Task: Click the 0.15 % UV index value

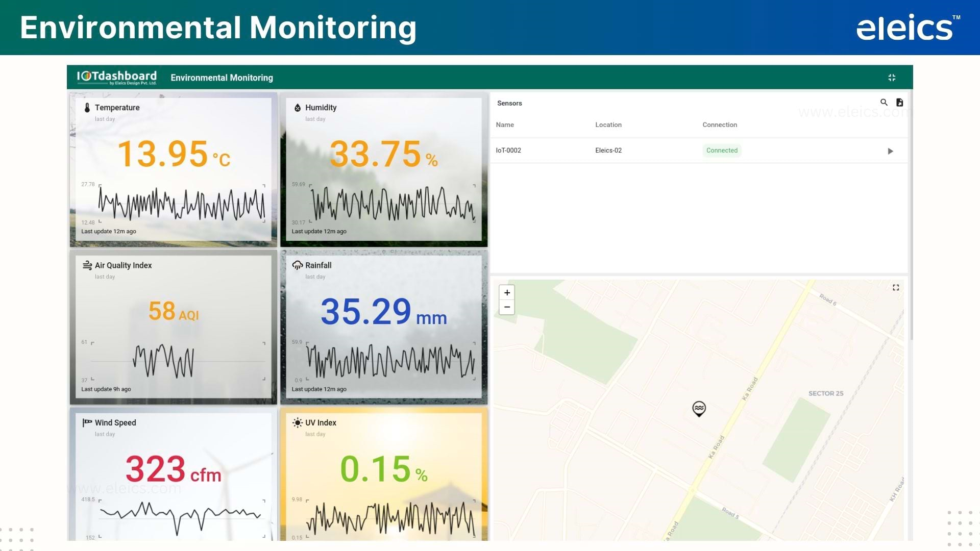Action: click(x=384, y=469)
